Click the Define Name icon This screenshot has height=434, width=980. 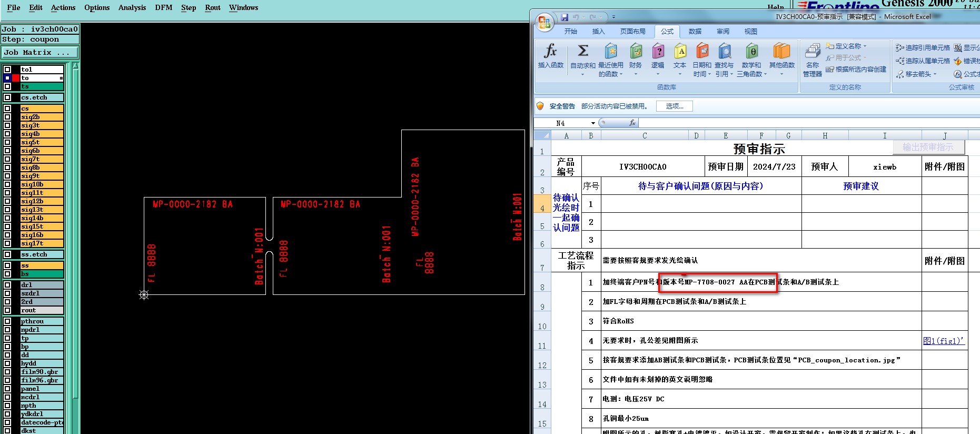pyautogui.click(x=830, y=46)
